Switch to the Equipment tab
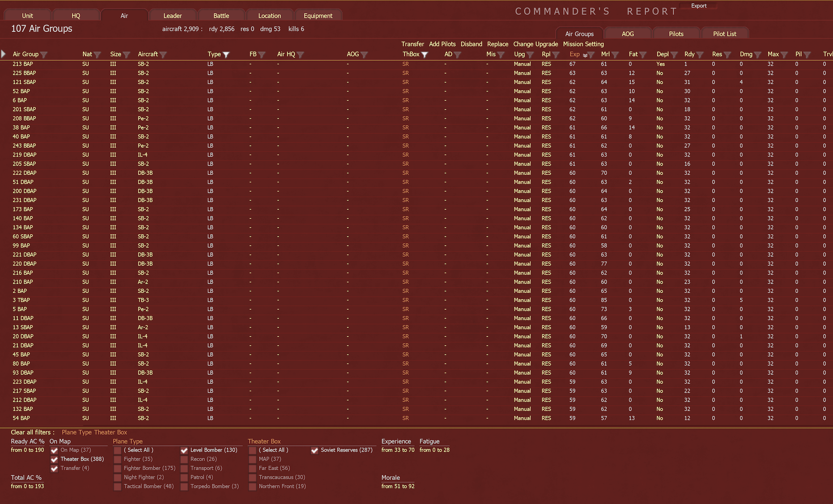833x504 pixels. tap(318, 15)
